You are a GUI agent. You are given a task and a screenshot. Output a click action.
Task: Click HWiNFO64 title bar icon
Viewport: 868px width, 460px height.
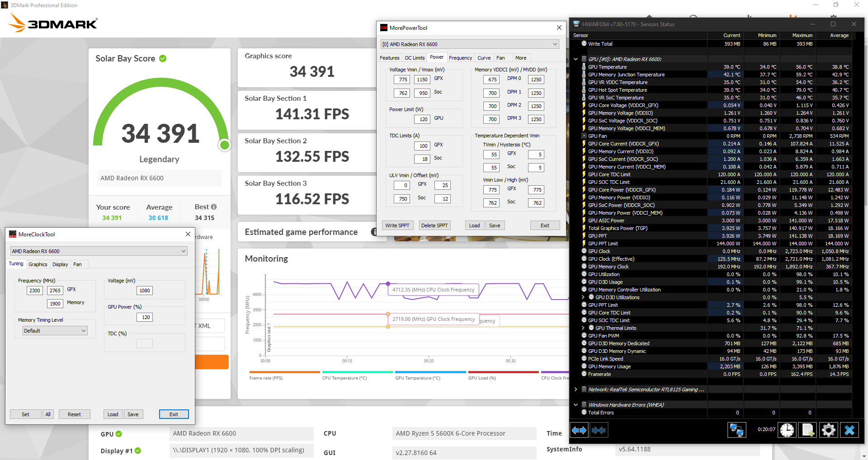click(576, 24)
